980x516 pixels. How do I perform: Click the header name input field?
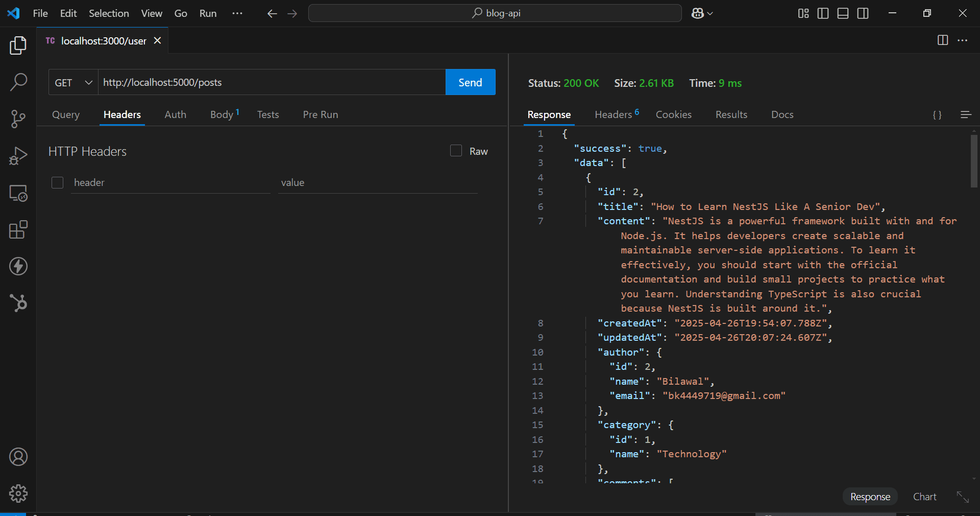click(x=170, y=183)
